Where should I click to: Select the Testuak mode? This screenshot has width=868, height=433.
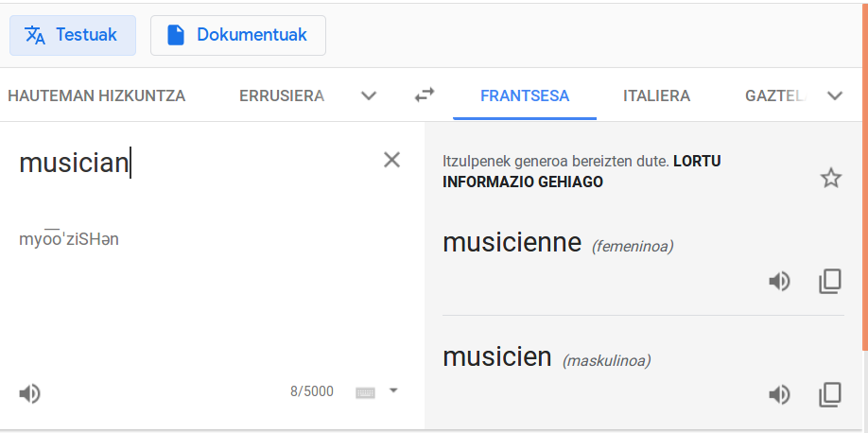pos(73,35)
